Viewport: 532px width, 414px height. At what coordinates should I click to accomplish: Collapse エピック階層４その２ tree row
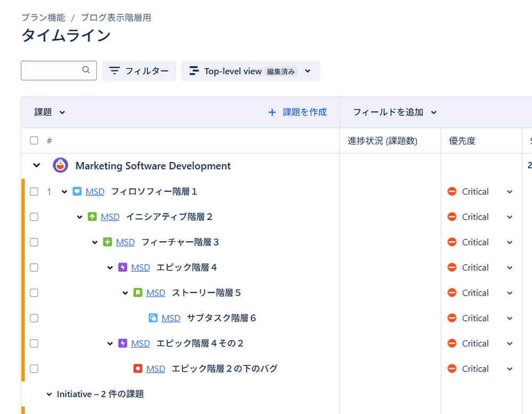coord(110,343)
